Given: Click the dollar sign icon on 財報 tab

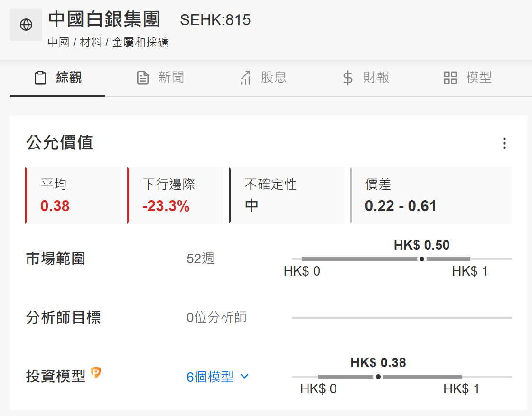Looking at the screenshot, I should 347,78.
